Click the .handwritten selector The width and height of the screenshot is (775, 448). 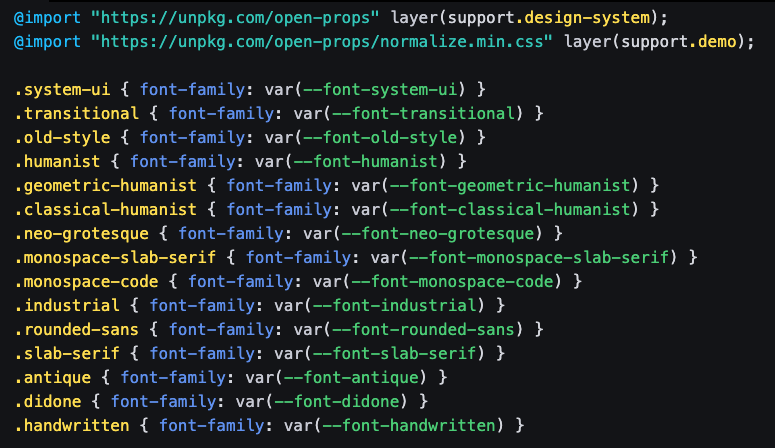(72, 426)
